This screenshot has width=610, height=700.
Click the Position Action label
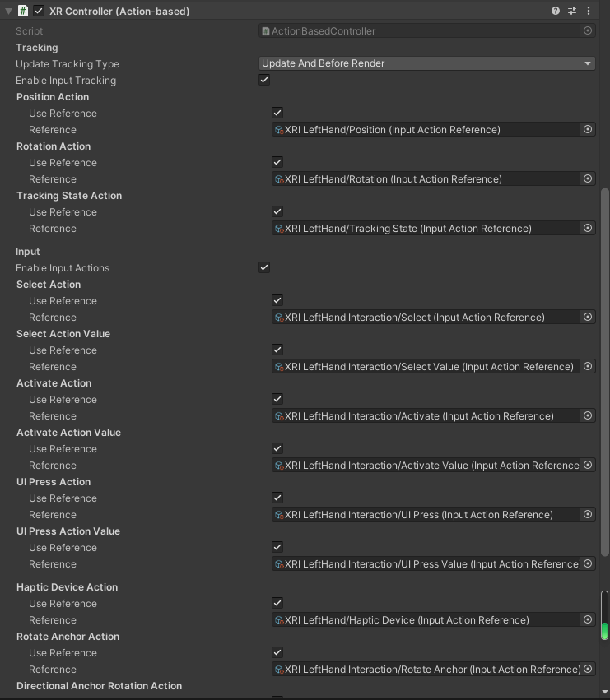pyautogui.click(x=53, y=97)
